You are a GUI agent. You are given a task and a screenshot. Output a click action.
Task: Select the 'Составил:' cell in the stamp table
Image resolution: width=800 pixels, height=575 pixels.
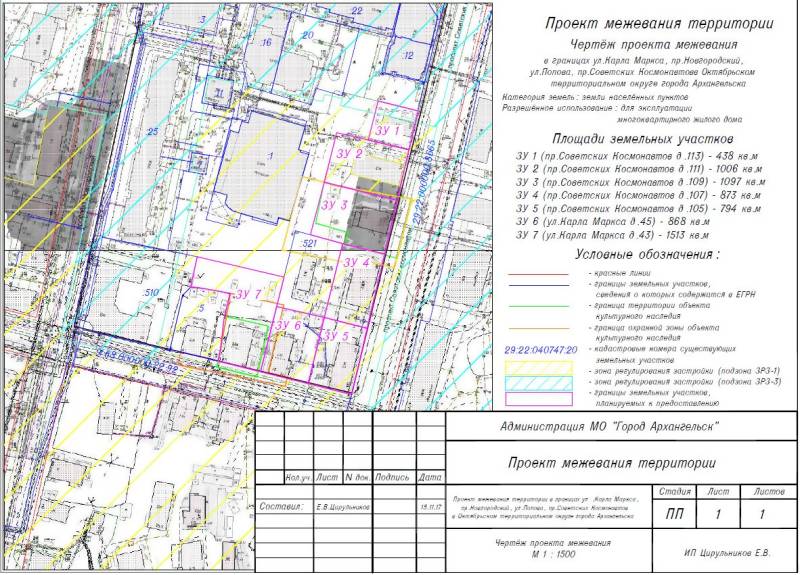280,506
